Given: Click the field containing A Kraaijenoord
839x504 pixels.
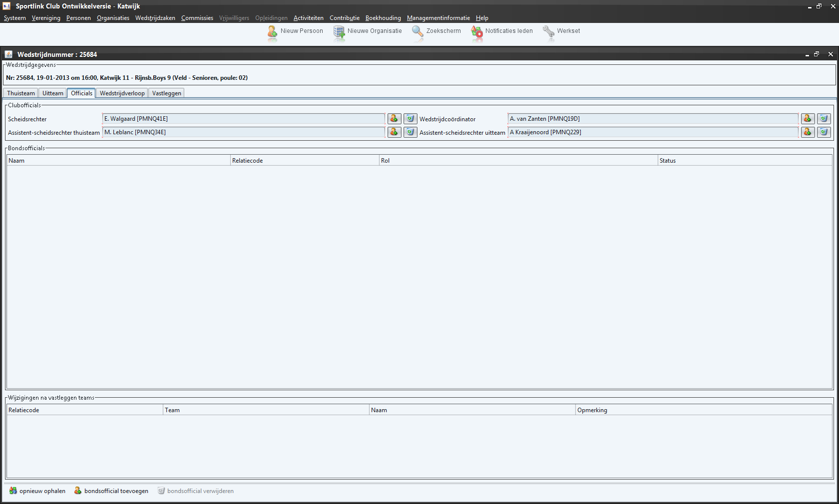Looking at the screenshot, I should 653,132.
